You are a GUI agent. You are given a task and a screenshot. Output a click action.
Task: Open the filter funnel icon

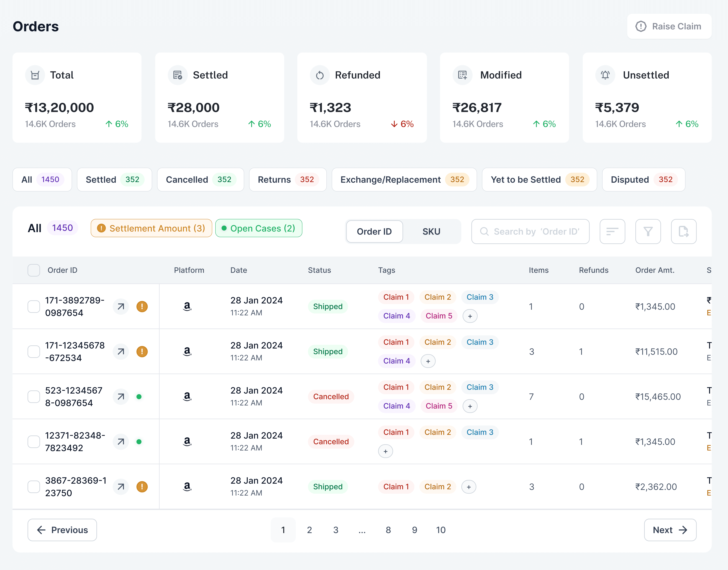click(x=648, y=231)
